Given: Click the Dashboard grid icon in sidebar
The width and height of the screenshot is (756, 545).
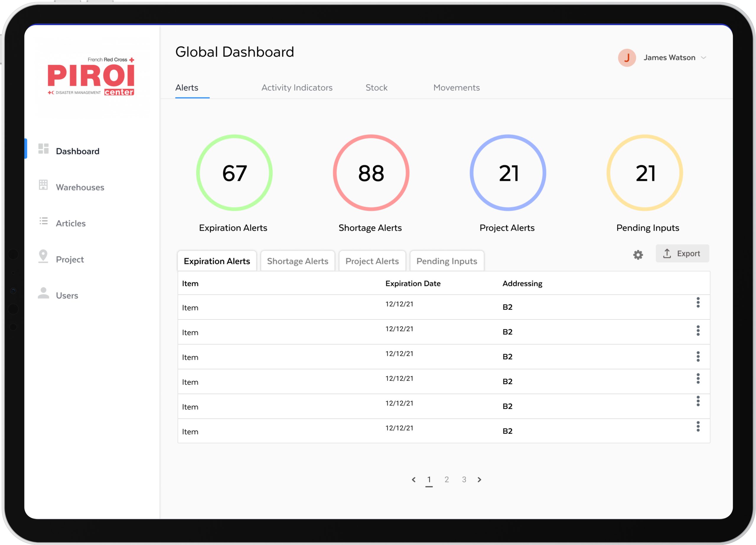Looking at the screenshot, I should click(x=43, y=149).
